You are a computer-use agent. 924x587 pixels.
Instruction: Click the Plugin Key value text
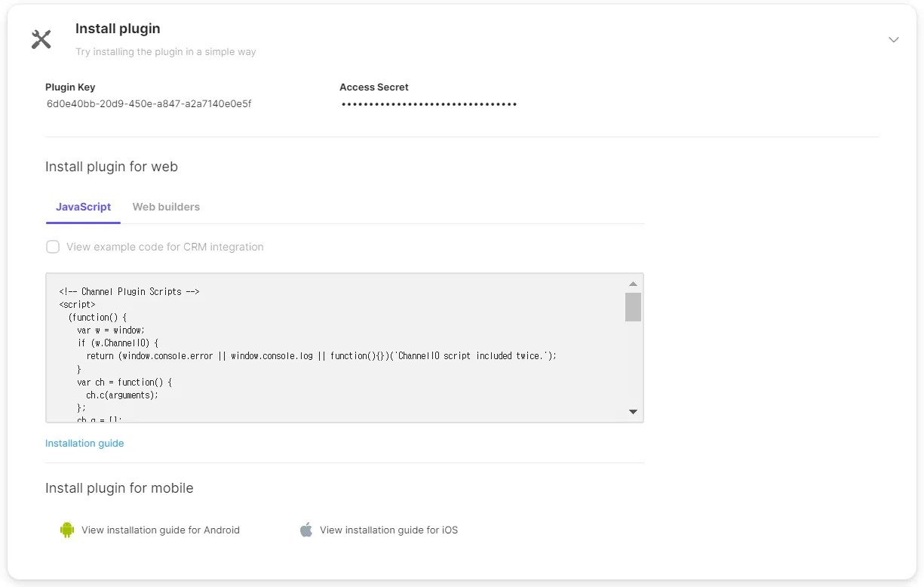[149, 104]
